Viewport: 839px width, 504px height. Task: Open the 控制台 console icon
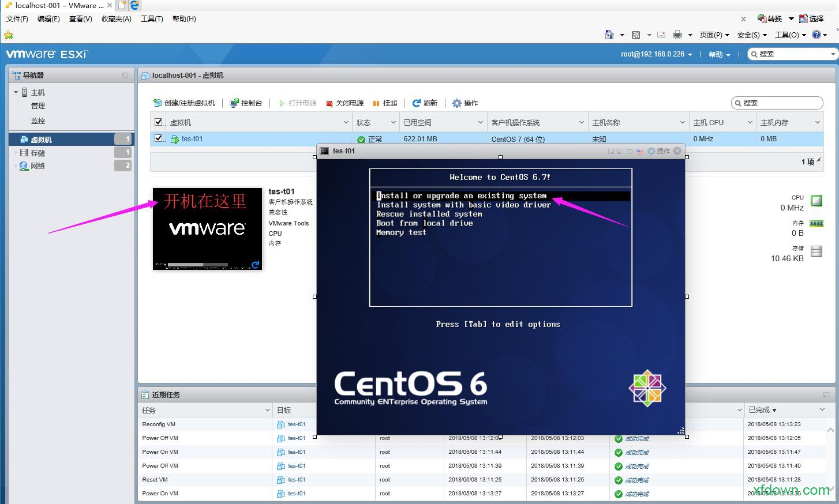pyautogui.click(x=233, y=103)
